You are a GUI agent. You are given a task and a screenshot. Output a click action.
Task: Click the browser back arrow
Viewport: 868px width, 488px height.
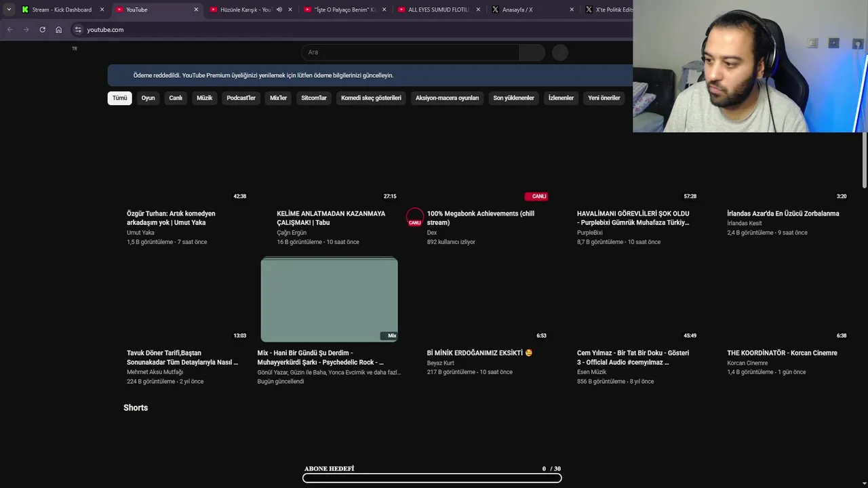pyautogui.click(x=9, y=30)
